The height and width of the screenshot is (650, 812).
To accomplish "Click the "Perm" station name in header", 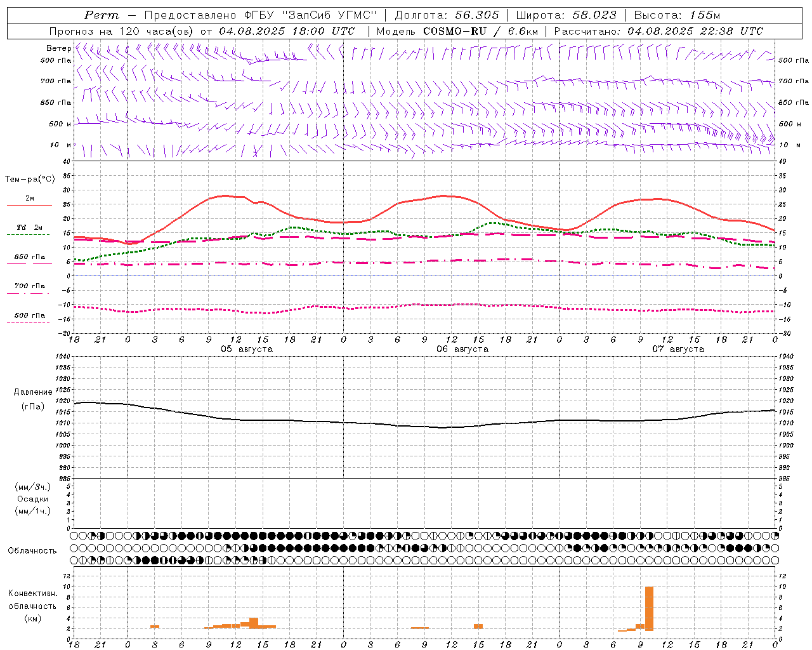I will coord(101,15).
